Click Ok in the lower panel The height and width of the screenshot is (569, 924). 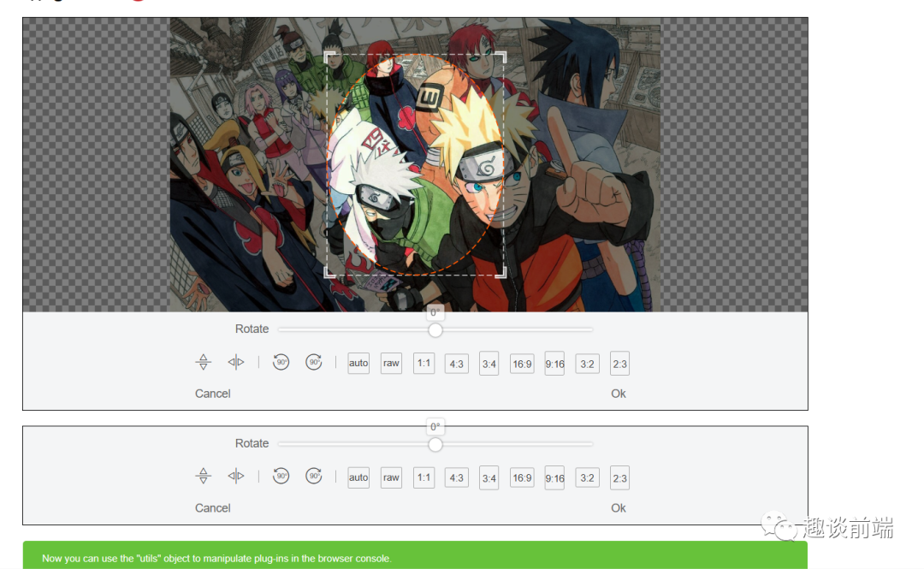click(619, 508)
